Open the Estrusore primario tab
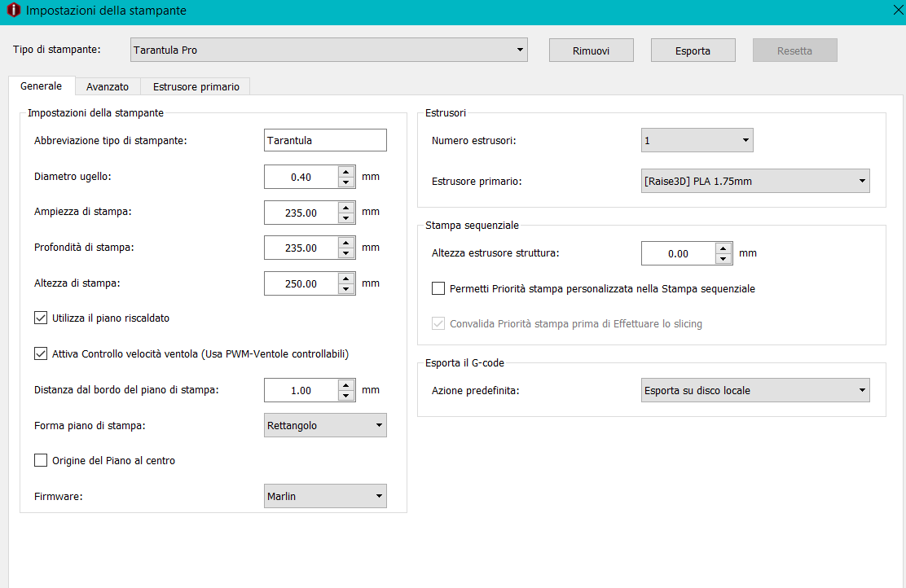Screen dimensions: 906x588 196,86
